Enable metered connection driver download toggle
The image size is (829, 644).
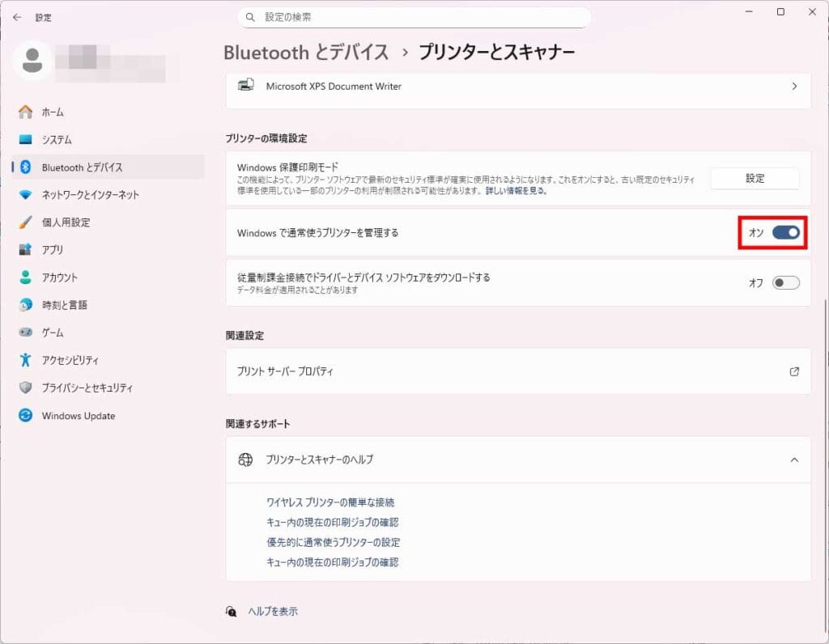click(x=785, y=282)
